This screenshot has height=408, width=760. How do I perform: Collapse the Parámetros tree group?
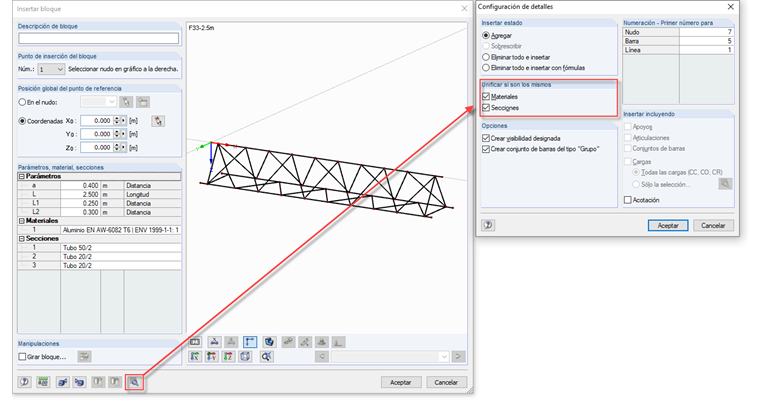pyautogui.click(x=22, y=176)
